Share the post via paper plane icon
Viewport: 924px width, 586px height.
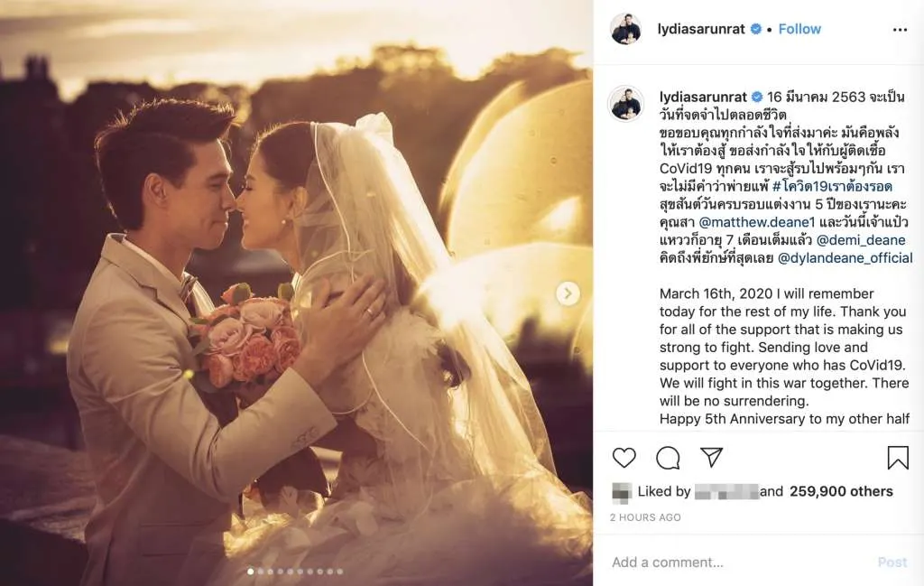(x=711, y=457)
